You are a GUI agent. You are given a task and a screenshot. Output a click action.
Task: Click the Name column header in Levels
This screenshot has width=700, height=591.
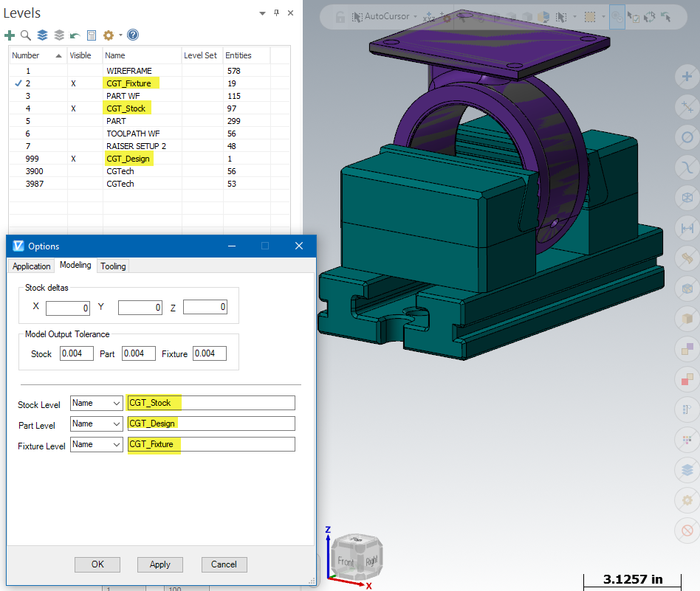click(x=142, y=55)
